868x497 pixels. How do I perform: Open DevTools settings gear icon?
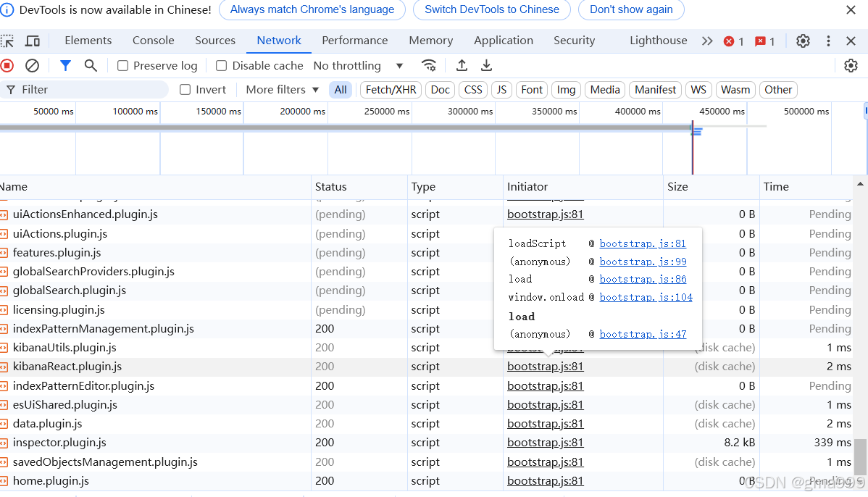pyautogui.click(x=803, y=41)
